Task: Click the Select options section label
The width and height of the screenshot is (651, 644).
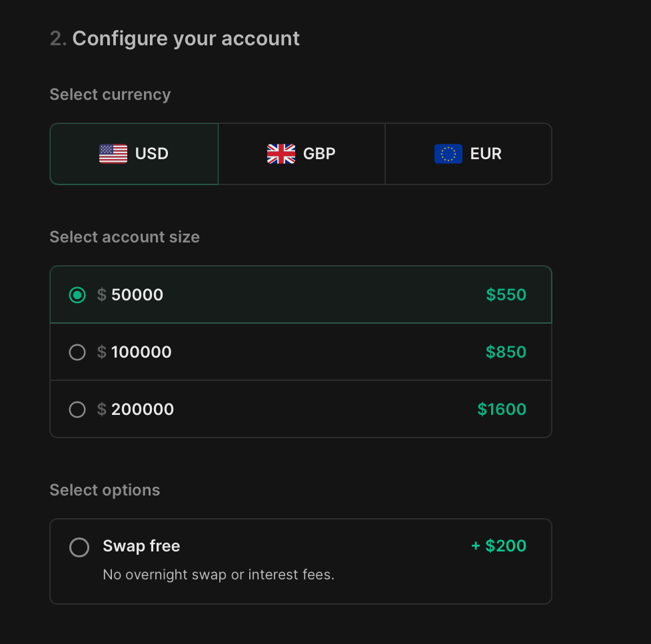Action: (x=105, y=490)
